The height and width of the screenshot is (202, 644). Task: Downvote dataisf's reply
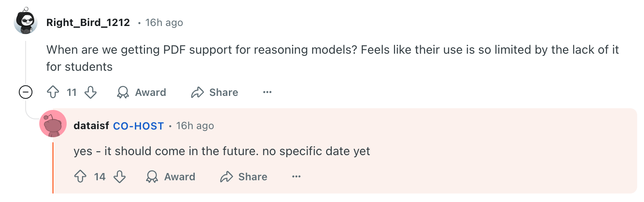click(x=120, y=176)
